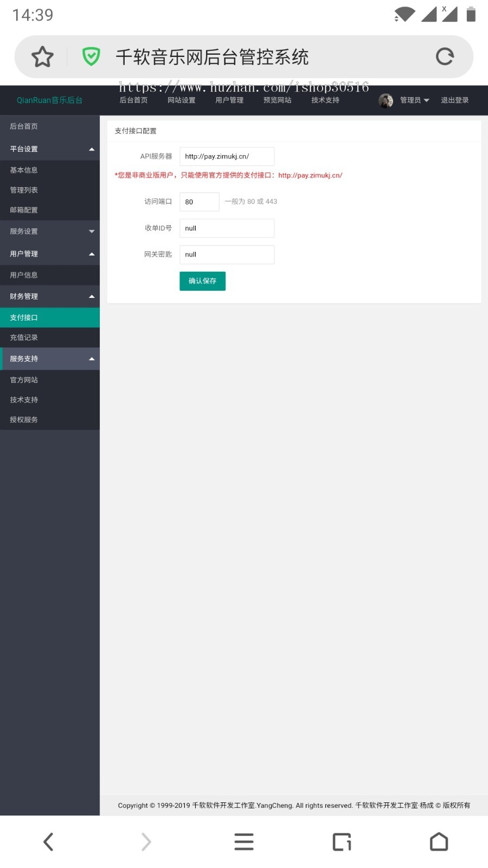
Task: Click 退出登录 to log out
Action: 454,100
